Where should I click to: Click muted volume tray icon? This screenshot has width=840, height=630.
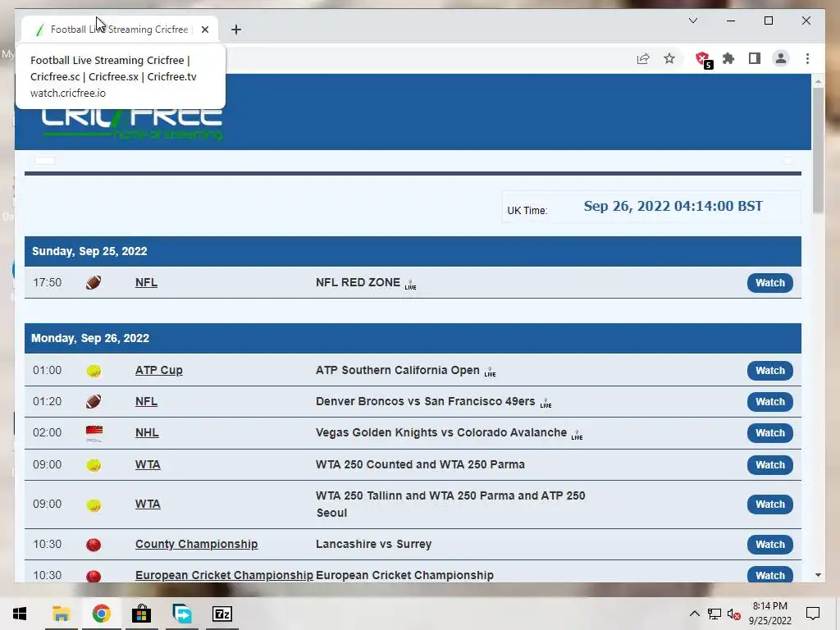pyautogui.click(x=733, y=614)
